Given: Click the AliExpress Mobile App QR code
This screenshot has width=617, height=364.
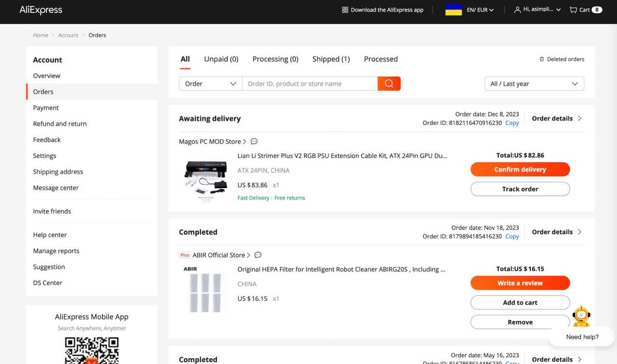Looking at the screenshot, I should [x=92, y=350].
